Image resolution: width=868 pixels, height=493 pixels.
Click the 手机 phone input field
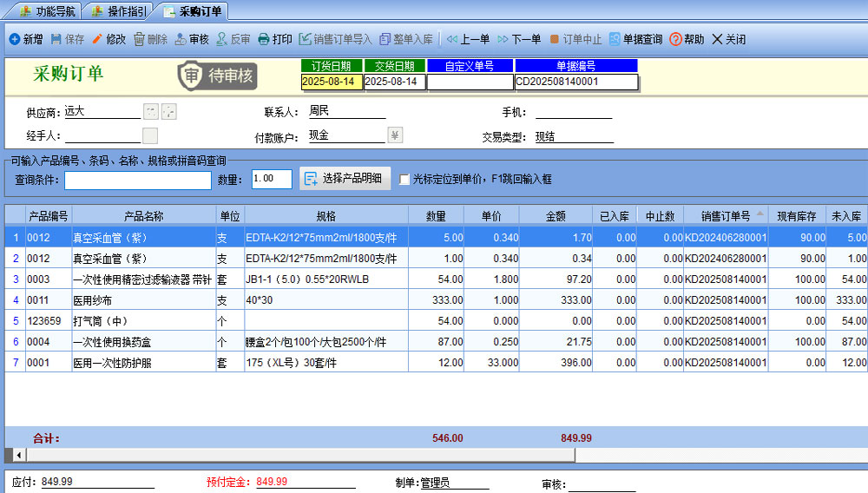tap(574, 111)
